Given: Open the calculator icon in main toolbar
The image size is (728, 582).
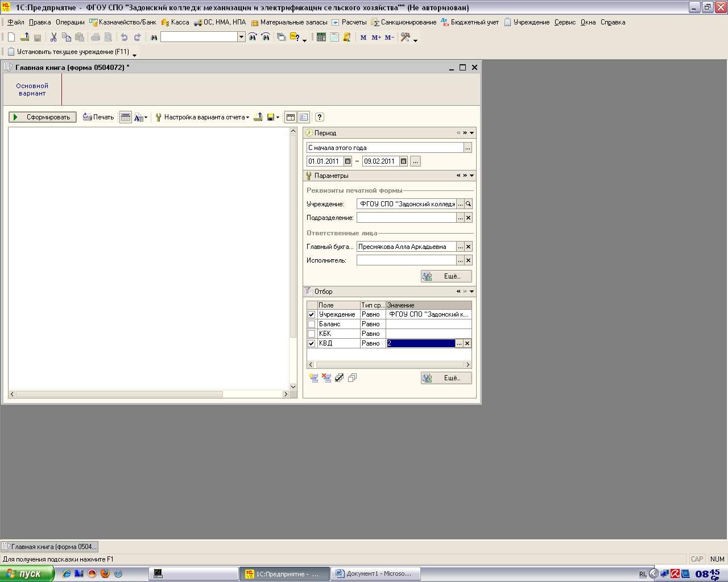Looking at the screenshot, I should [x=321, y=37].
